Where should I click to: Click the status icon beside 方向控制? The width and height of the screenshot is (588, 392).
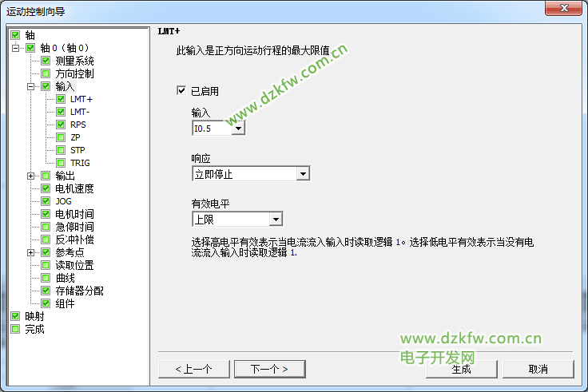coord(46,73)
